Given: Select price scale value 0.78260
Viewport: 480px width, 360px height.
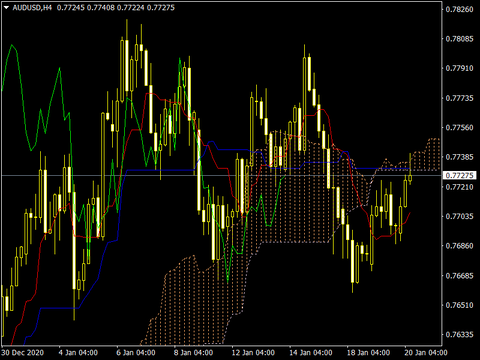Looking at the screenshot, I should tap(460, 9).
